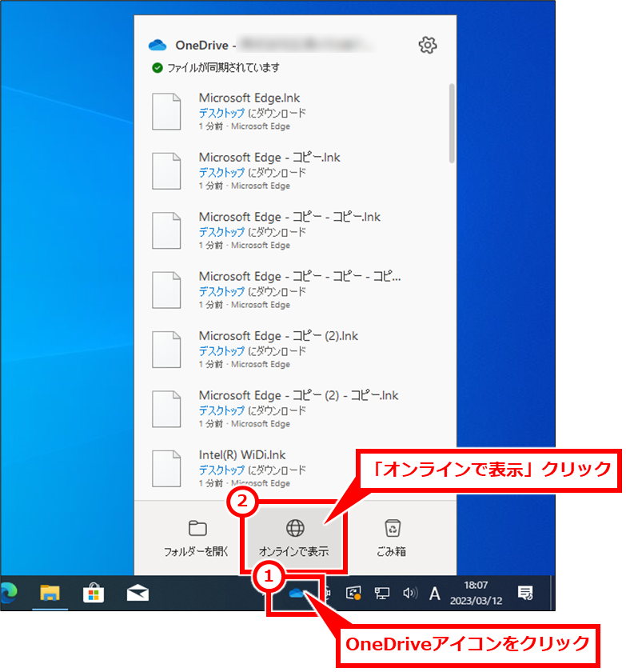This screenshot has width=626, height=672.
Task: Open the Action Center notifications icon
Action: 525,593
